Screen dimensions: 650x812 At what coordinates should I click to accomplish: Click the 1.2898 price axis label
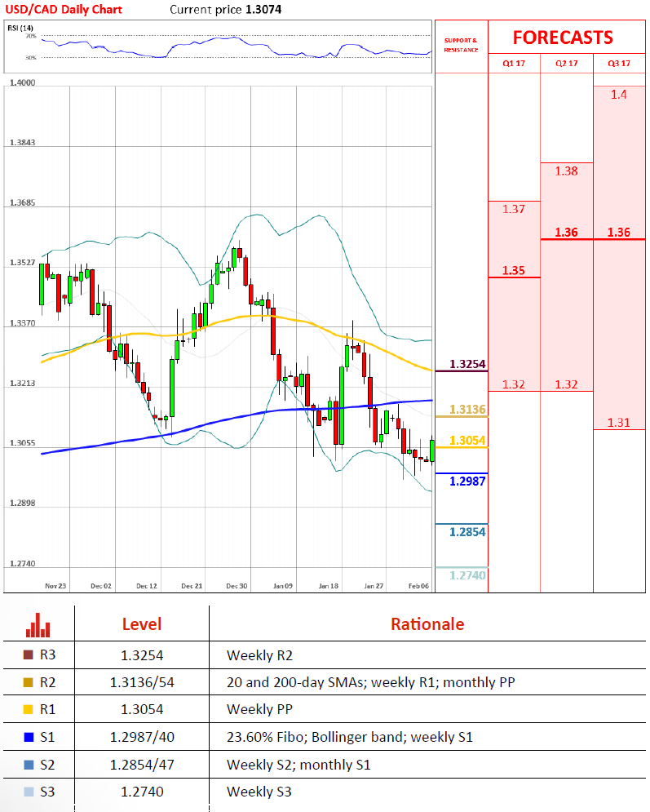(x=23, y=504)
